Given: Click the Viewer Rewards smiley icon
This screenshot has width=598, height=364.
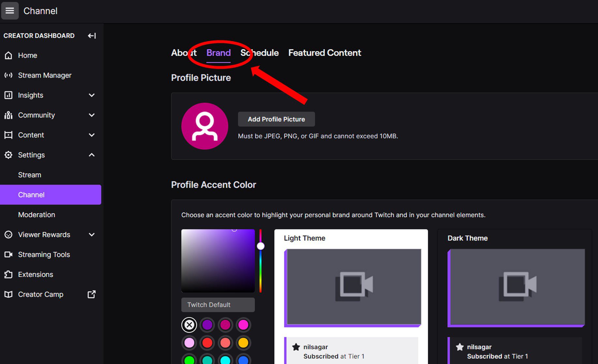Looking at the screenshot, I should [x=8, y=235].
